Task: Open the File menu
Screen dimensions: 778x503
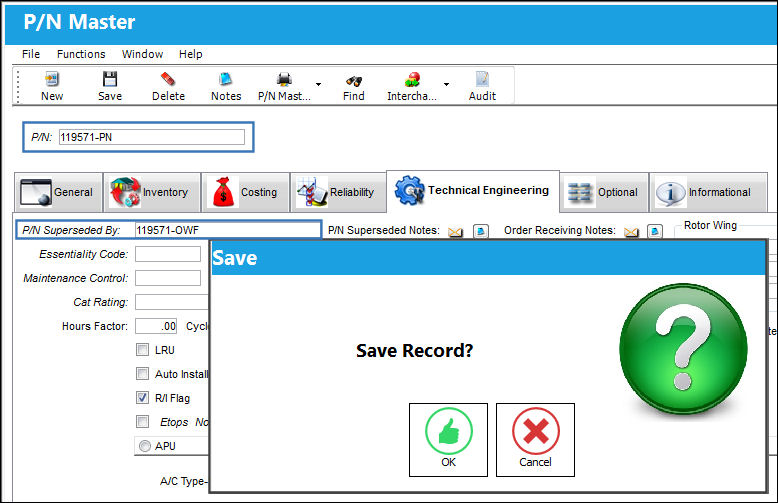Action: [31, 54]
